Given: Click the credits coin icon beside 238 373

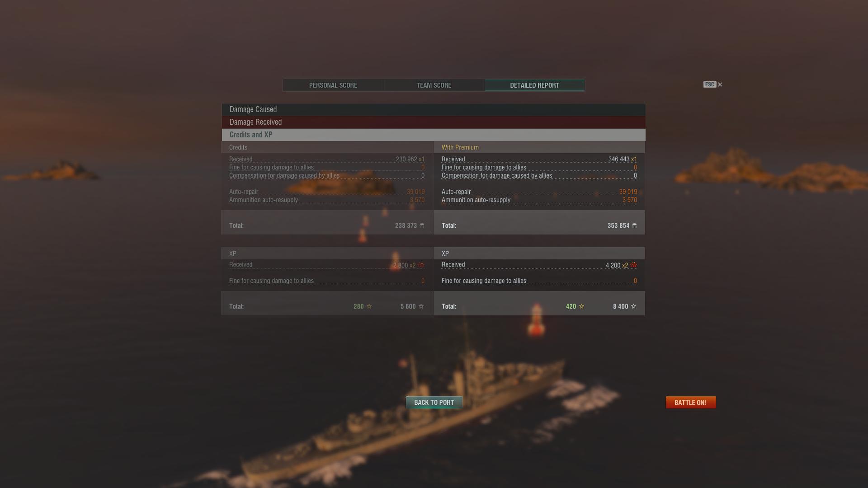Looking at the screenshot, I should coord(422,225).
